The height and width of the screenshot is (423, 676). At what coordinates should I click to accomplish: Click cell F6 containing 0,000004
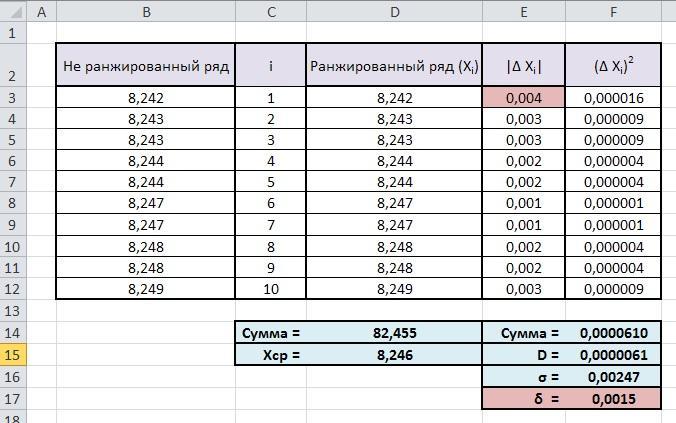coord(613,161)
